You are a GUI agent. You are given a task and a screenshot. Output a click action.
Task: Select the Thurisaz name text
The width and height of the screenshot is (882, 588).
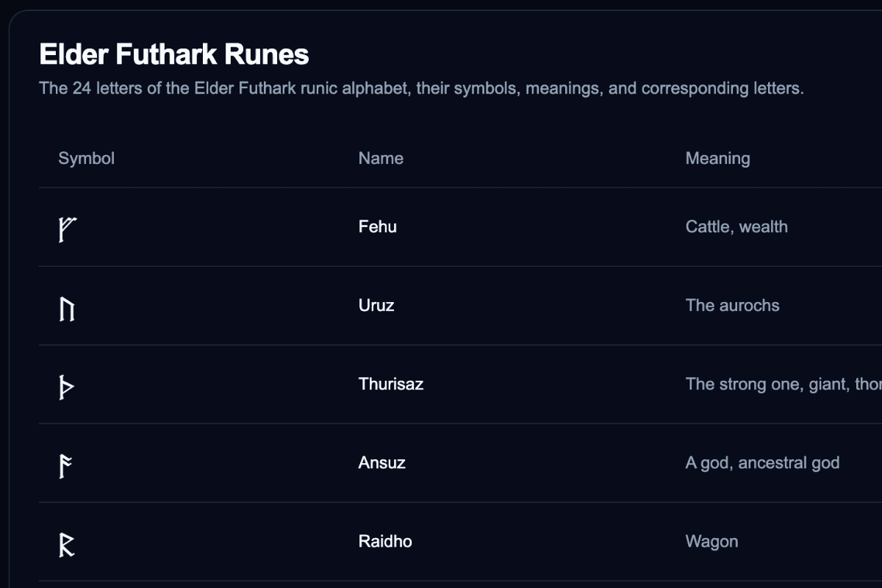click(x=391, y=384)
